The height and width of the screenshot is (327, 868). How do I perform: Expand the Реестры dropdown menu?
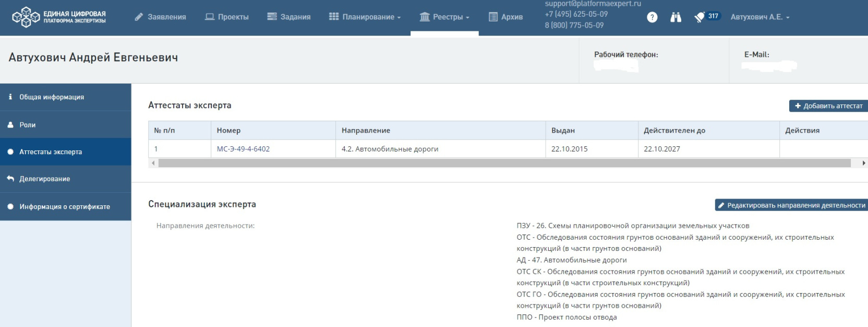pyautogui.click(x=444, y=17)
